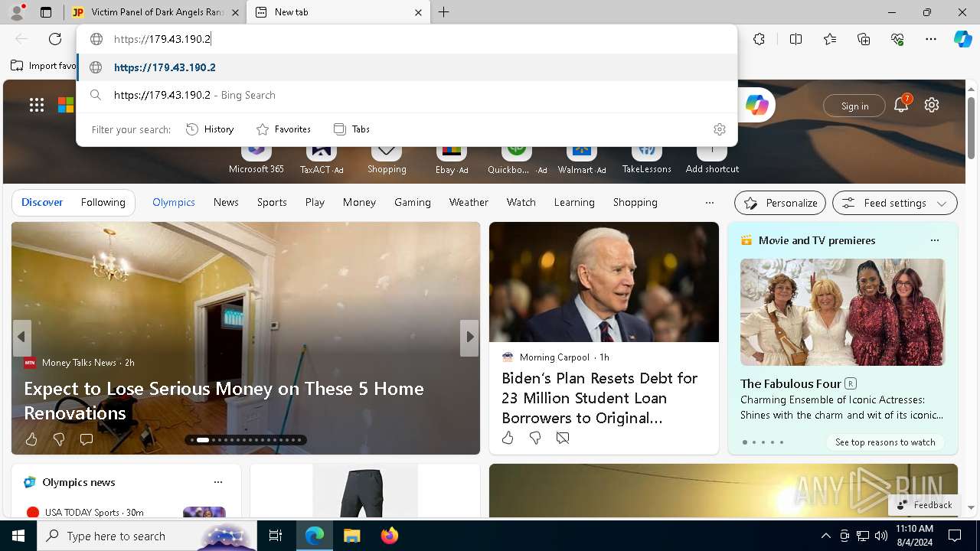Open Windows Start menu
The height and width of the screenshot is (551, 980).
click(18, 536)
